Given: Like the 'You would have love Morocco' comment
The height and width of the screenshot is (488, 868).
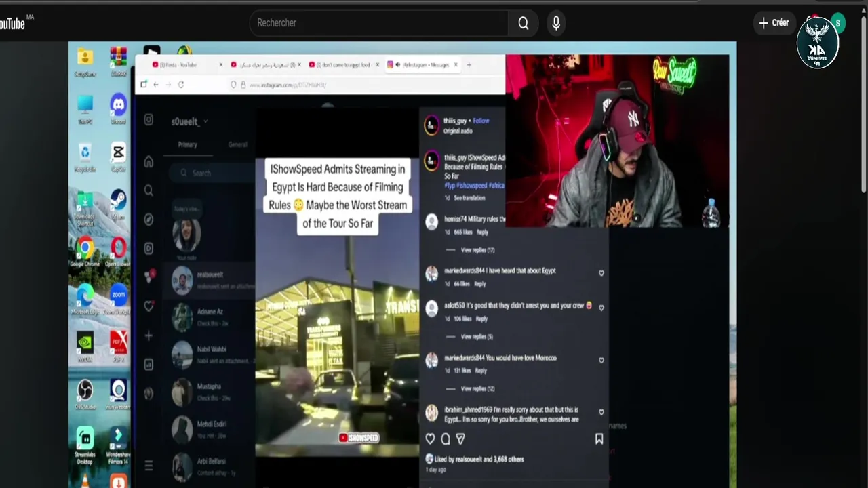Looking at the screenshot, I should [x=601, y=361].
